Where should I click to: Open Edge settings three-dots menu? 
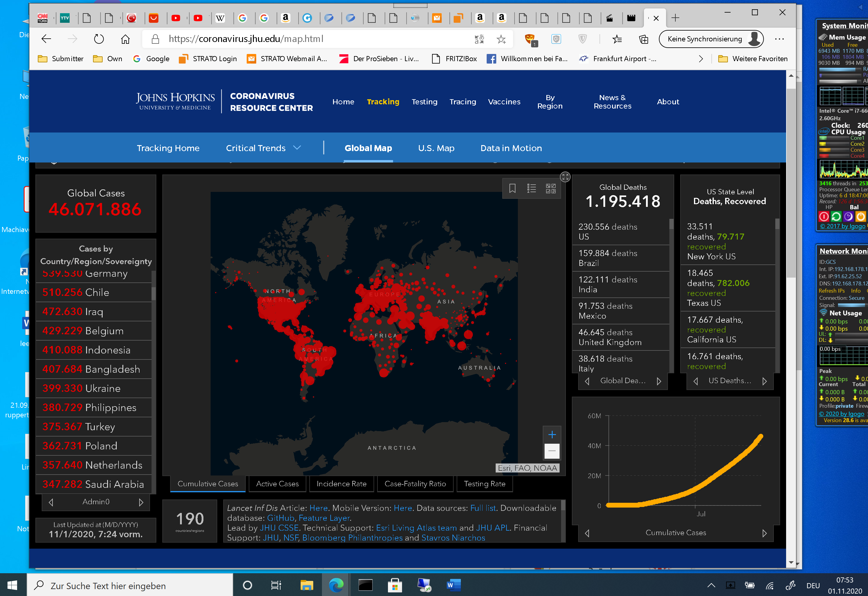(x=779, y=39)
